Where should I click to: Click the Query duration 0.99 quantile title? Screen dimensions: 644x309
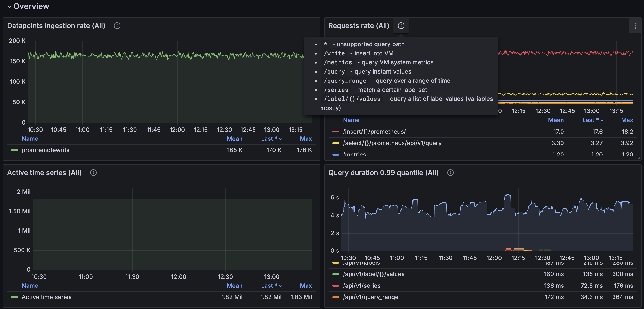pyautogui.click(x=383, y=173)
